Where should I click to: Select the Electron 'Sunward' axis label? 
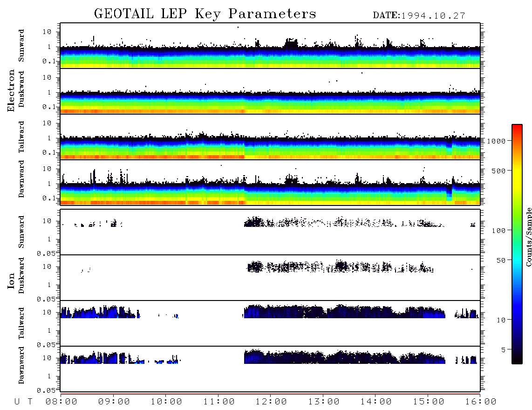21,46
